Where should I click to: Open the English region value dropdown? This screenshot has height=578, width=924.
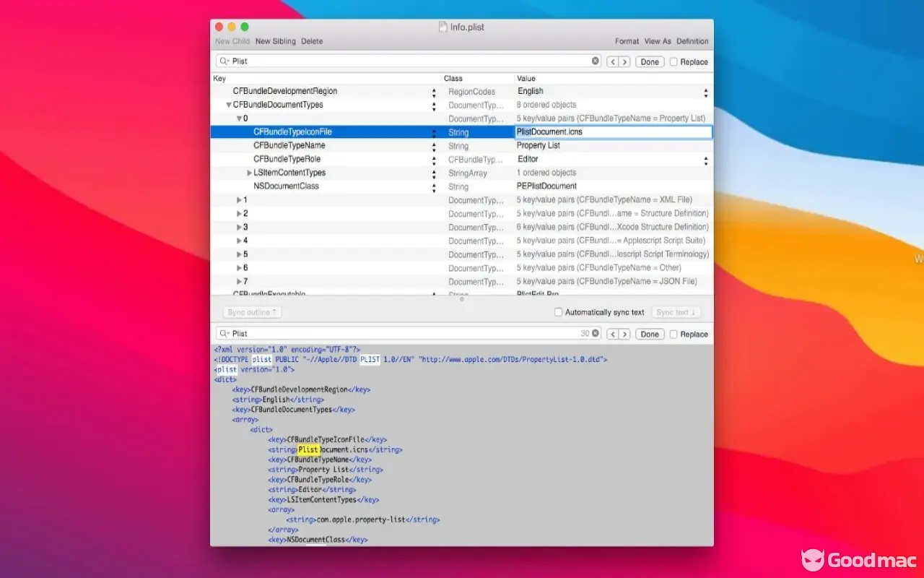click(x=705, y=92)
